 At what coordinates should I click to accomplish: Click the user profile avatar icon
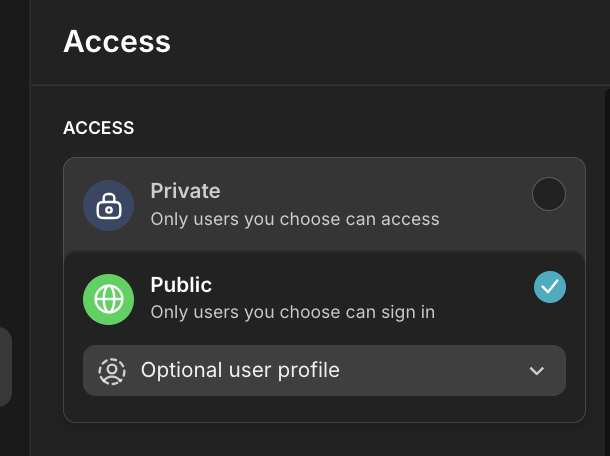coord(112,371)
